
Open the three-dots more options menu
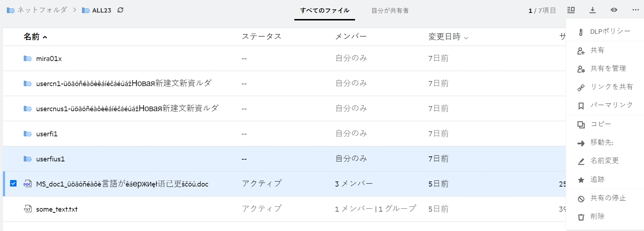coord(635,10)
